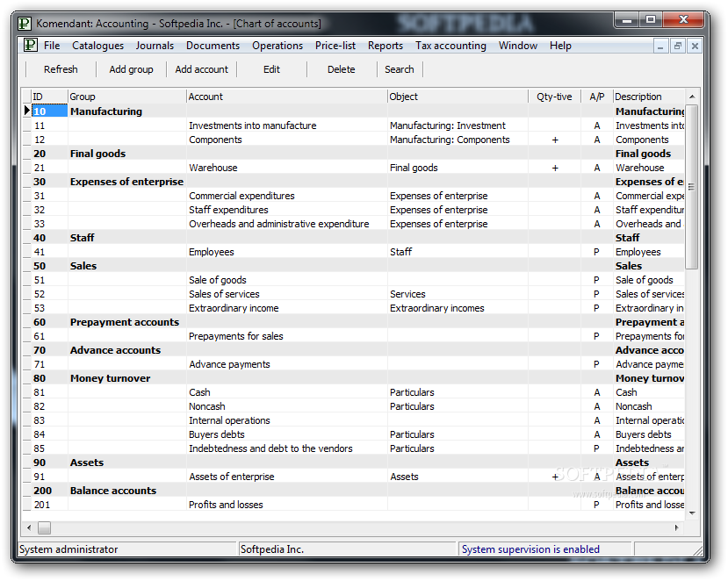Select the Profits and losses account

click(x=287, y=505)
